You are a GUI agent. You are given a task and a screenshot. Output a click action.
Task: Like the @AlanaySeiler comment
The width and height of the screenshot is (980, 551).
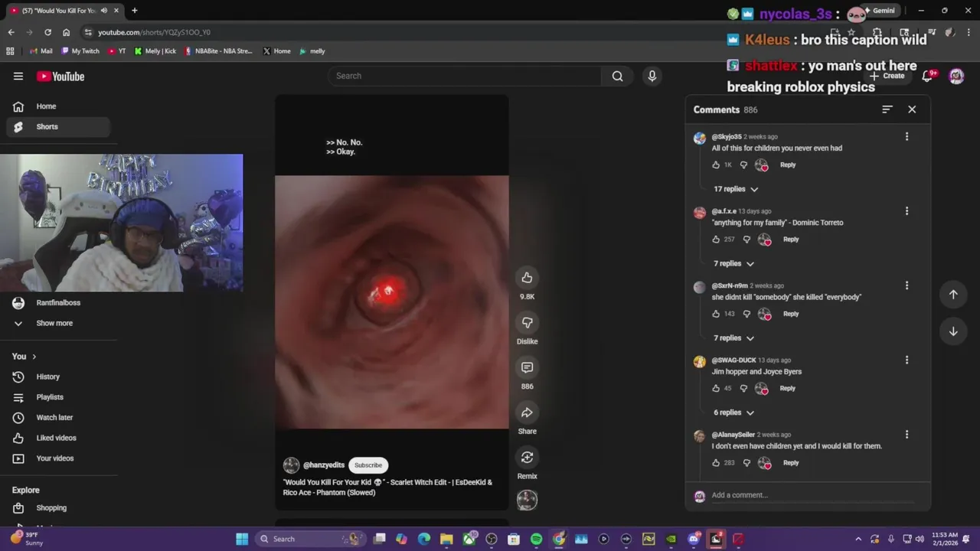716,463
